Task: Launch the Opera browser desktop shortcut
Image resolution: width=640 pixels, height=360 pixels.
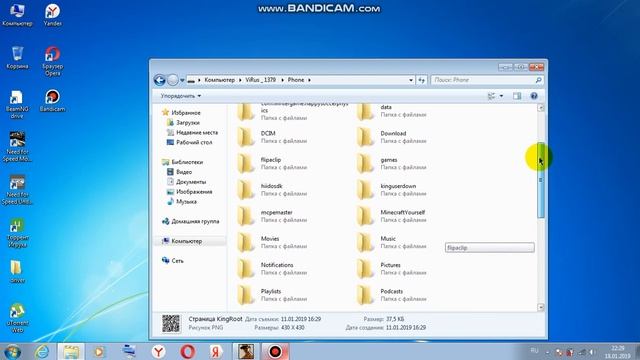Action: (53, 61)
